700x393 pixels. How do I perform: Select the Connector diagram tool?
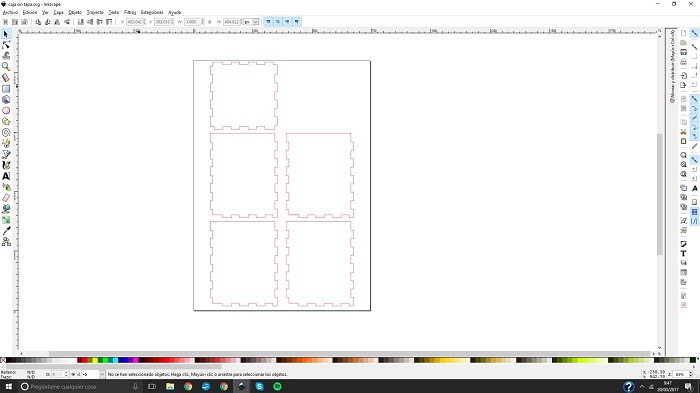(x=6, y=242)
